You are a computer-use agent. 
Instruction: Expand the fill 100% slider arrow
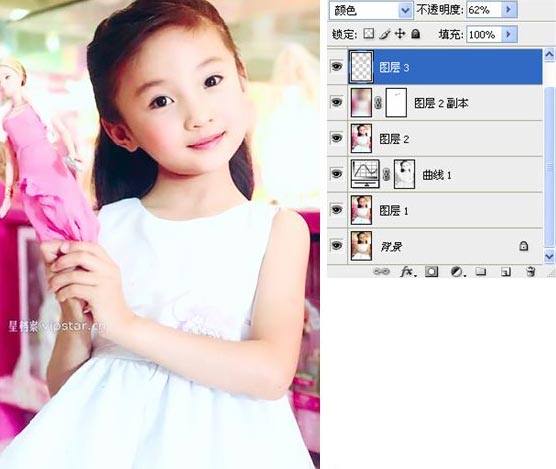(509, 34)
